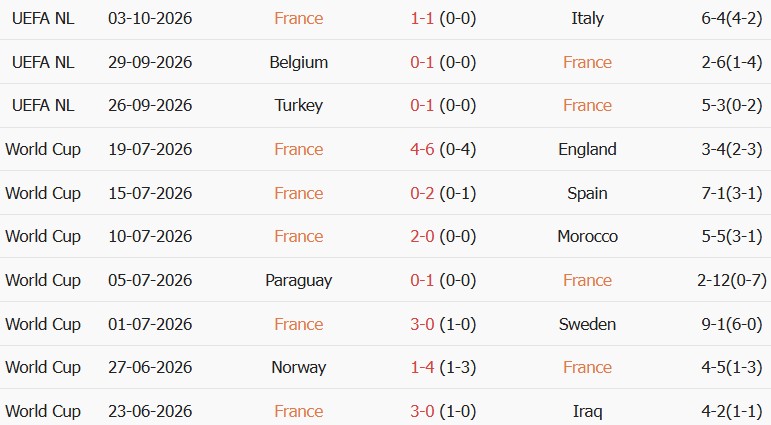Open the Sweden team link

(587, 324)
